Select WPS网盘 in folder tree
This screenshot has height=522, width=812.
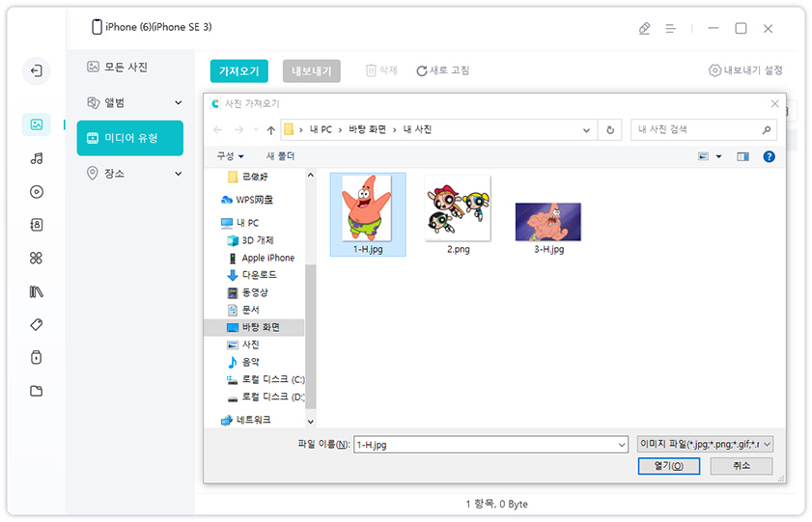pyautogui.click(x=247, y=200)
